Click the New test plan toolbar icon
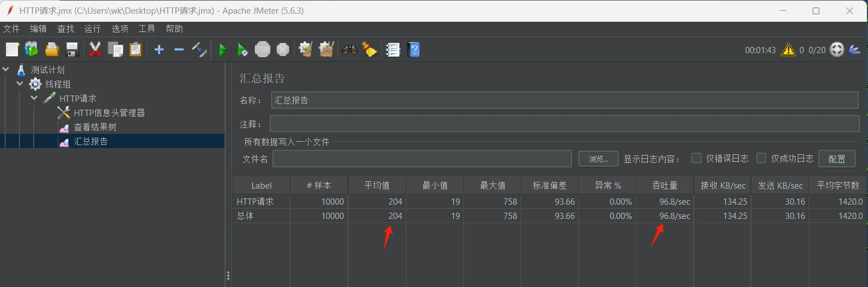 pyautogui.click(x=12, y=50)
